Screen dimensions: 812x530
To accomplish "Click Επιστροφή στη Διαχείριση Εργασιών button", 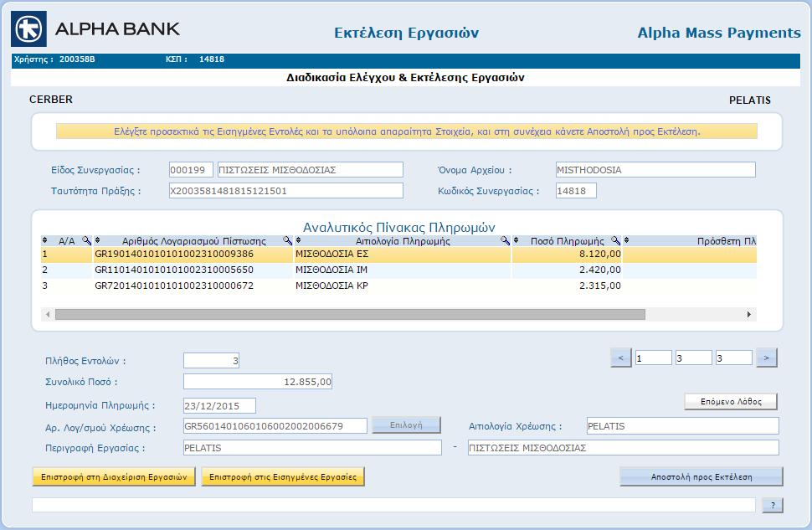I will pyautogui.click(x=114, y=476).
